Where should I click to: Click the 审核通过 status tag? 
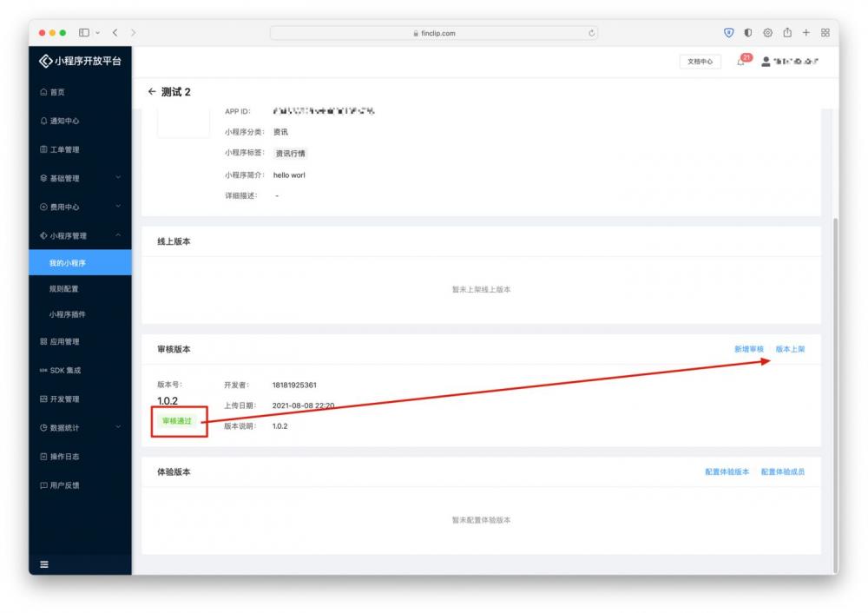tap(176, 421)
